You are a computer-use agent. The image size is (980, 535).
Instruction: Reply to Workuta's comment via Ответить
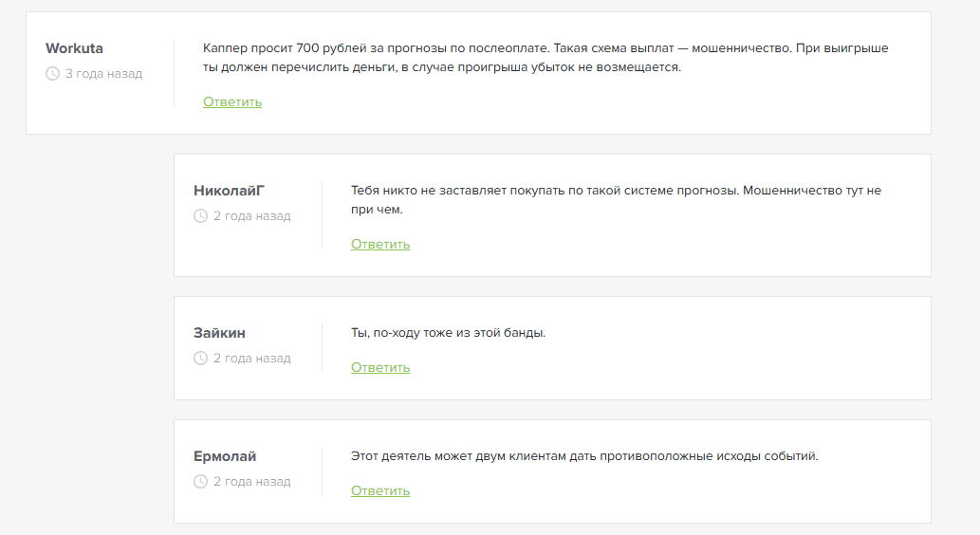coord(232,101)
